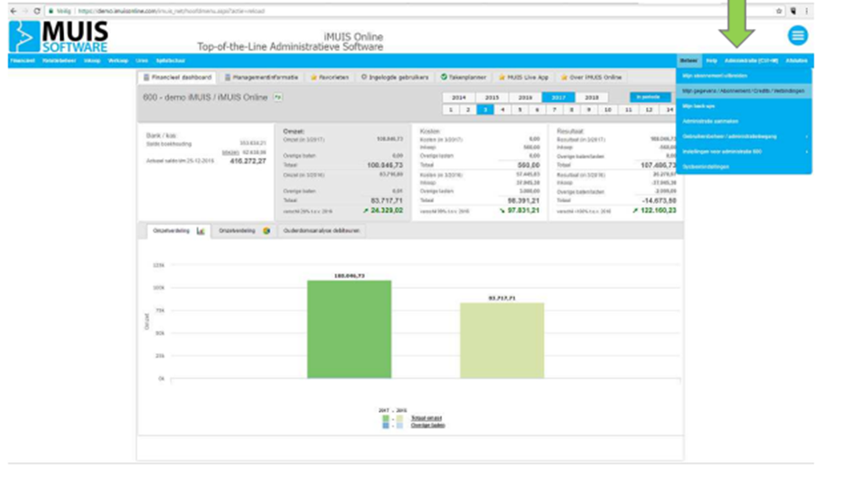Open Relatiebeheer menu
Viewport: 854px width, 504px height.
coord(59,61)
